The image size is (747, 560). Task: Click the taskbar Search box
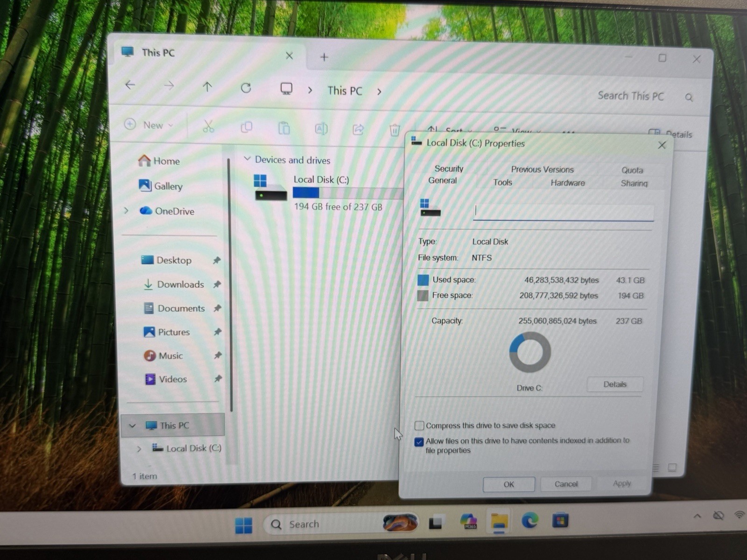(341, 524)
